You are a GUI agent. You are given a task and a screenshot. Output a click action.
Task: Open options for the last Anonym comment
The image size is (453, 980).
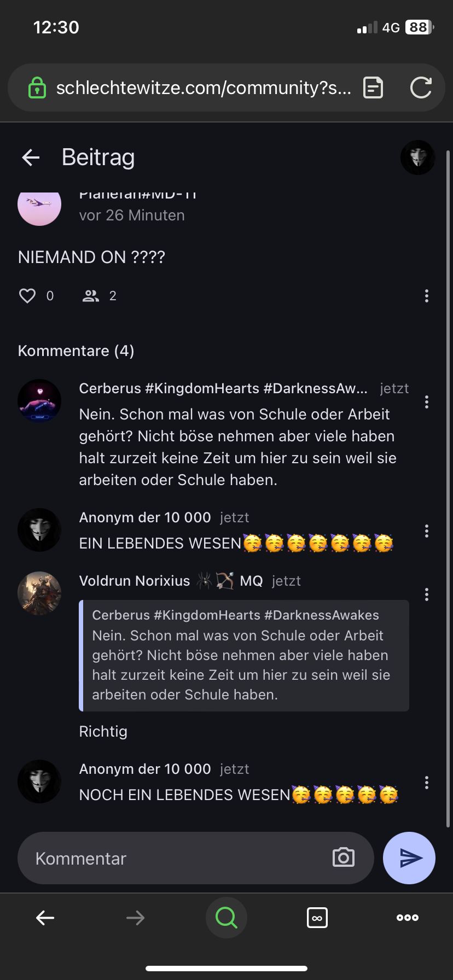click(426, 783)
